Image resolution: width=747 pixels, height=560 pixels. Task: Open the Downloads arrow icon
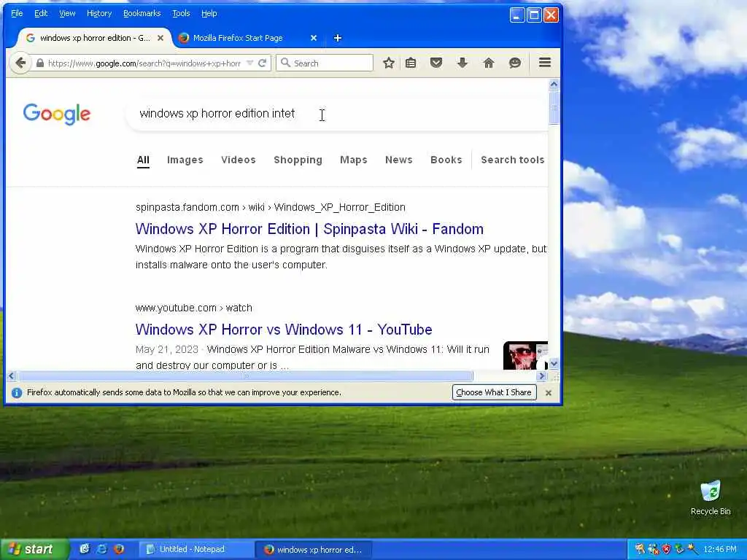pyautogui.click(x=462, y=63)
